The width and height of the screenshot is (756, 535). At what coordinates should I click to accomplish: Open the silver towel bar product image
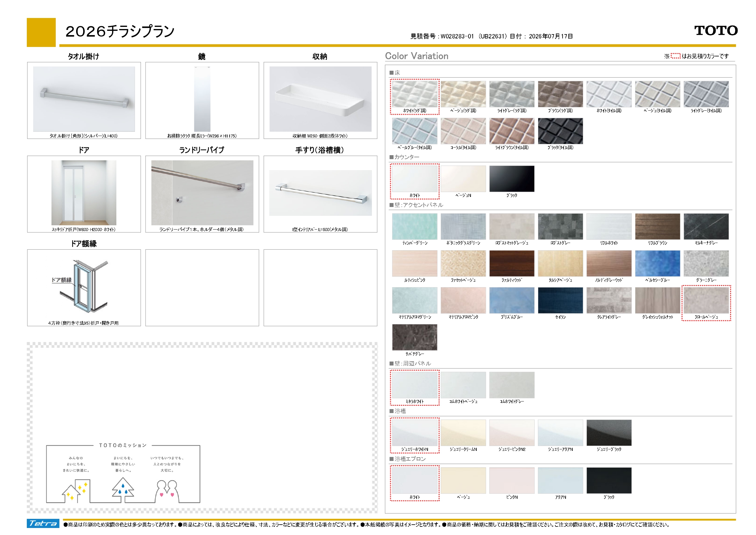84,99
